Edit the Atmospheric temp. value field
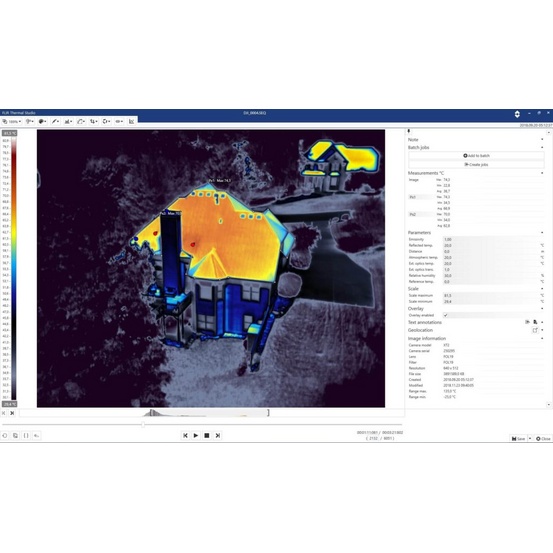 tap(490, 257)
